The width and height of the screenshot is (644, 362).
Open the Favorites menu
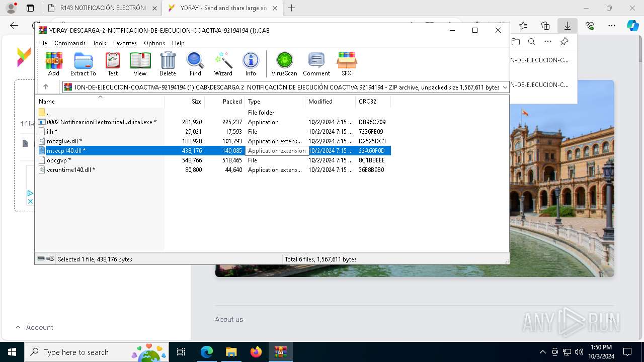coord(125,43)
